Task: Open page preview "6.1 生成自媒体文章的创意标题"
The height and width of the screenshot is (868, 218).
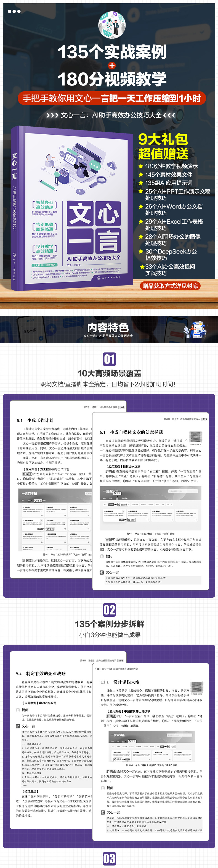Action: point(150,501)
